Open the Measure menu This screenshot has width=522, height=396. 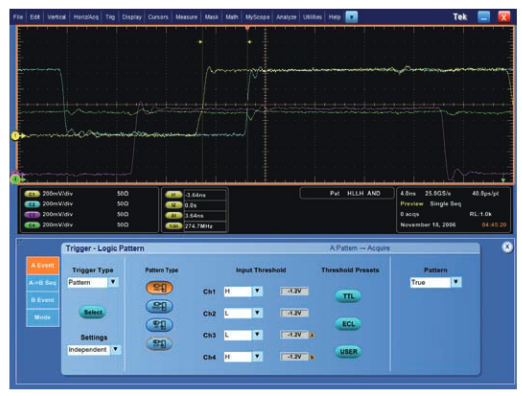coord(186,17)
